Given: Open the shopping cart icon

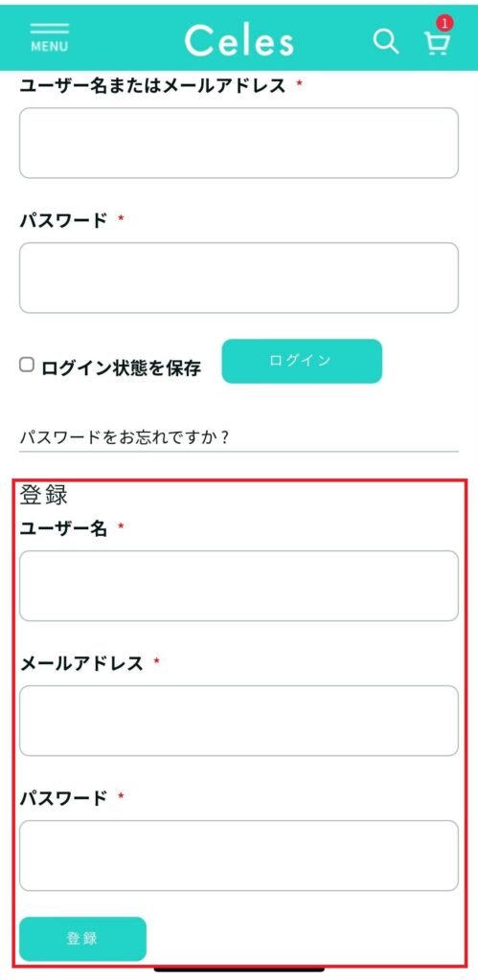Looking at the screenshot, I should [437, 44].
